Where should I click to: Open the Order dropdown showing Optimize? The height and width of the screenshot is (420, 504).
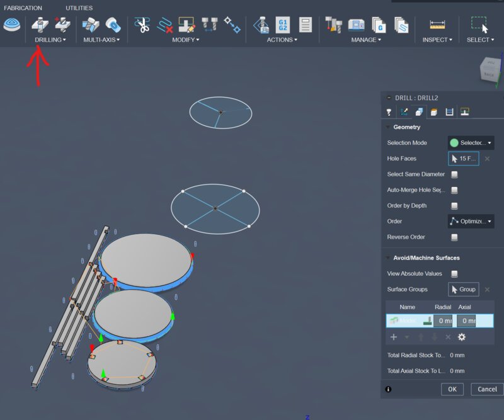(471, 222)
